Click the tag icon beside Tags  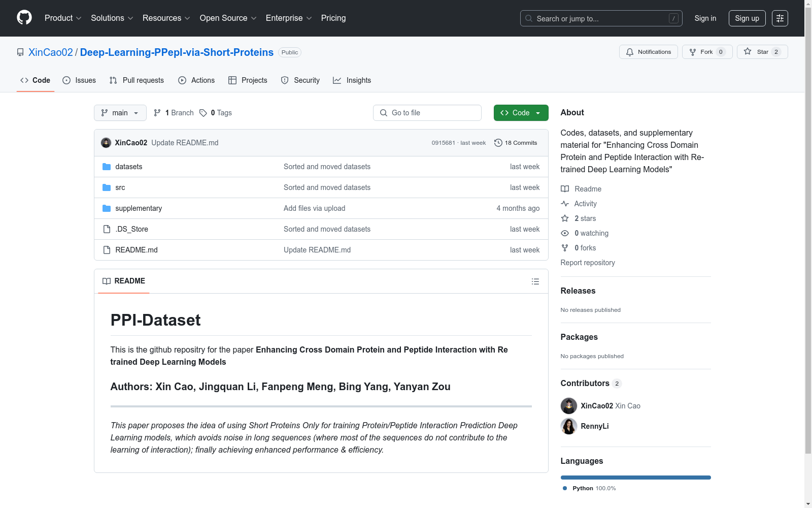click(x=203, y=113)
